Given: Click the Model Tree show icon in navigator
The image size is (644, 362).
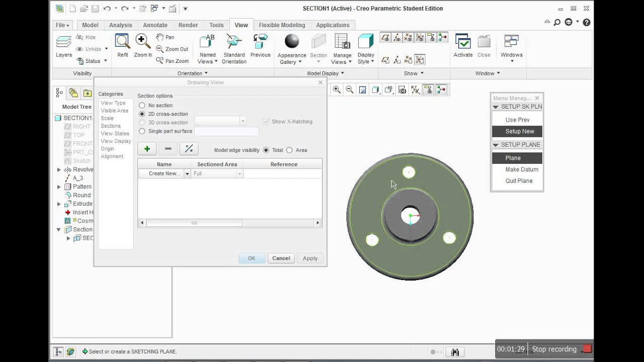Looking at the screenshot, I should coord(59,93).
